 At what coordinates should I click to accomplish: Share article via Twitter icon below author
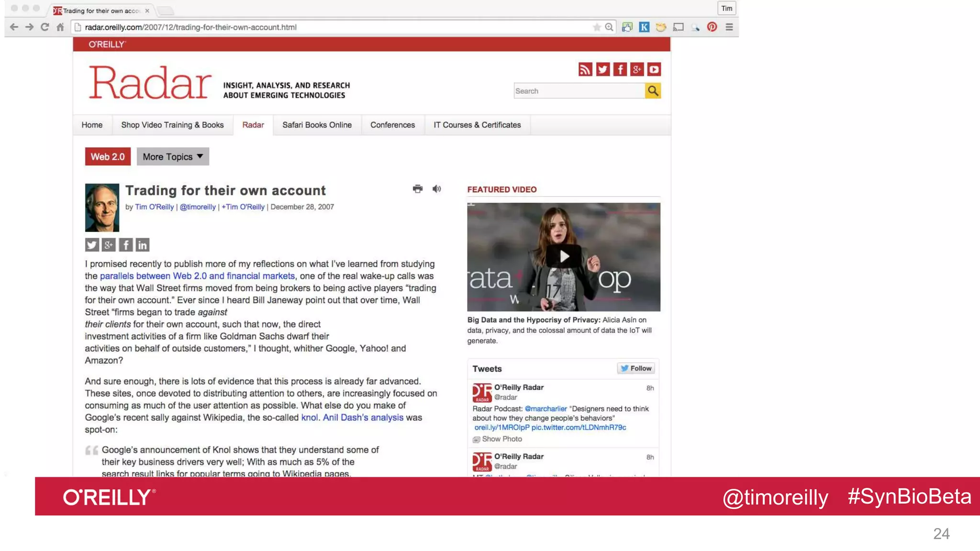92,245
